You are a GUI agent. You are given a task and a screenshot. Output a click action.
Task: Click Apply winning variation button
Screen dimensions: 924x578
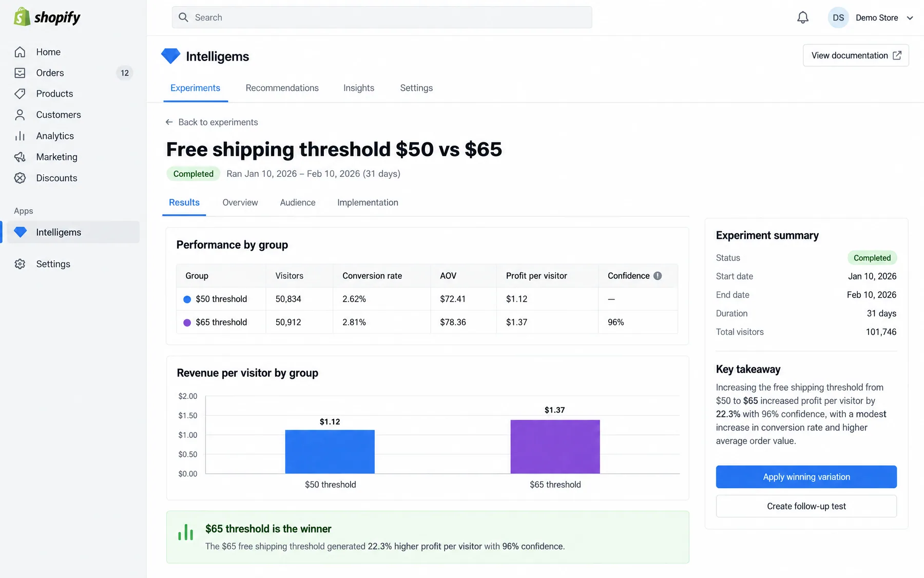click(806, 477)
